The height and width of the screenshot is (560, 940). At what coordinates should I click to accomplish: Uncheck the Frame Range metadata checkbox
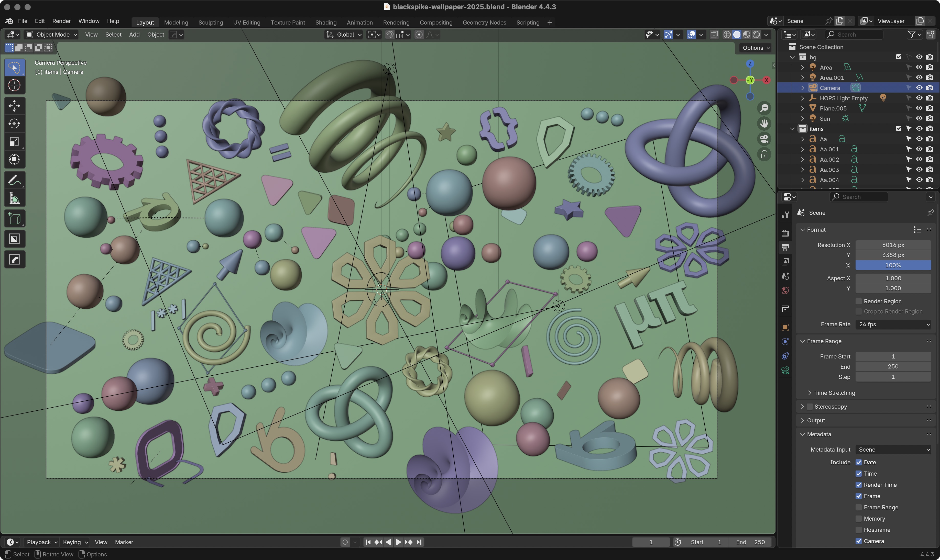click(x=859, y=507)
